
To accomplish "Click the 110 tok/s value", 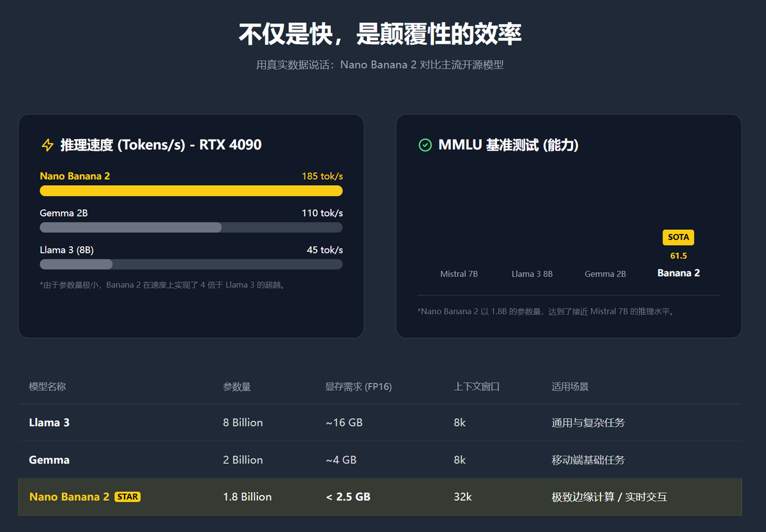I will pyautogui.click(x=323, y=213).
